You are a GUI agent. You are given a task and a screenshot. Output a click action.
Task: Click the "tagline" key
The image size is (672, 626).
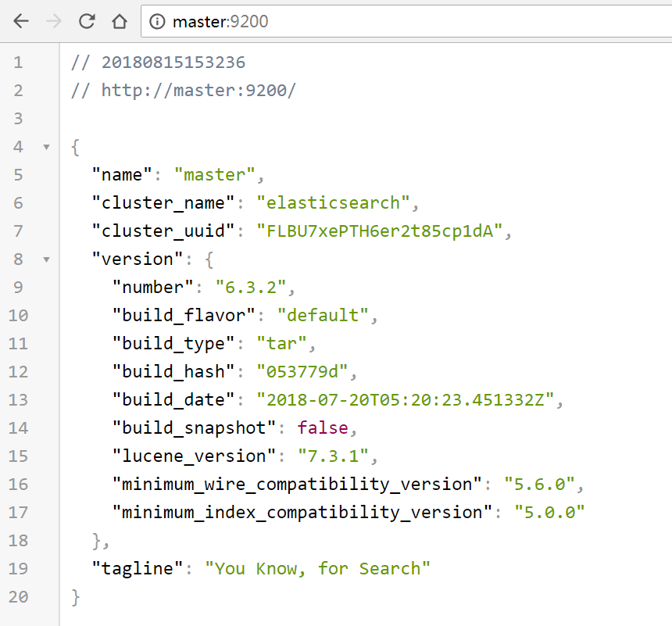138,569
